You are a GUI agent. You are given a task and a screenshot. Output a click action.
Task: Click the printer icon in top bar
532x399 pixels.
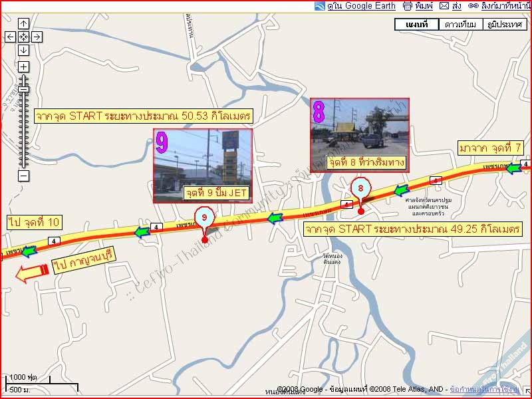coord(407,6)
